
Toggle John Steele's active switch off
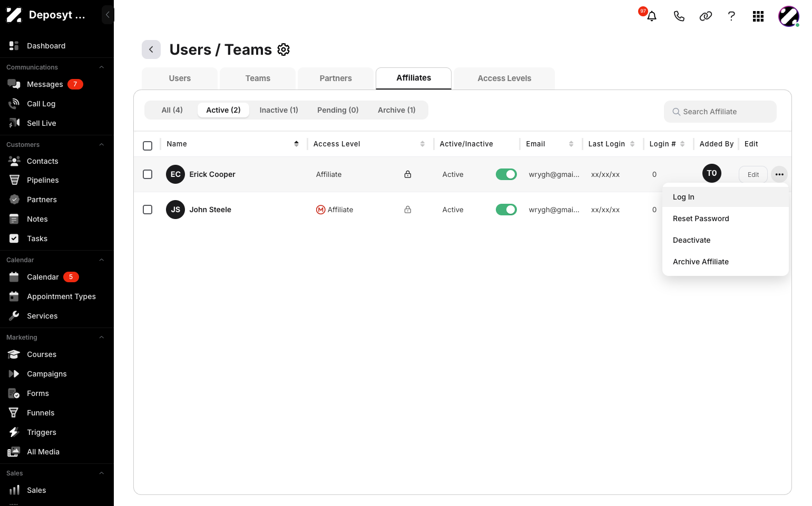click(x=506, y=210)
